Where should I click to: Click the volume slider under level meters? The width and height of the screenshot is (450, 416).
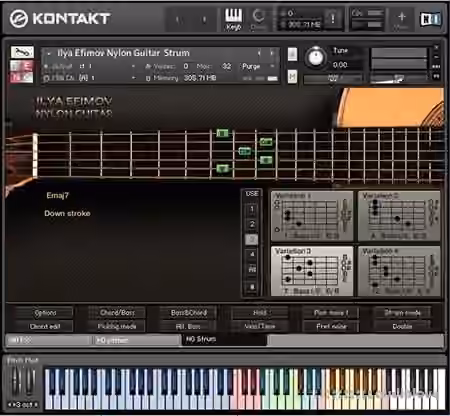click(x=399, y=78)
